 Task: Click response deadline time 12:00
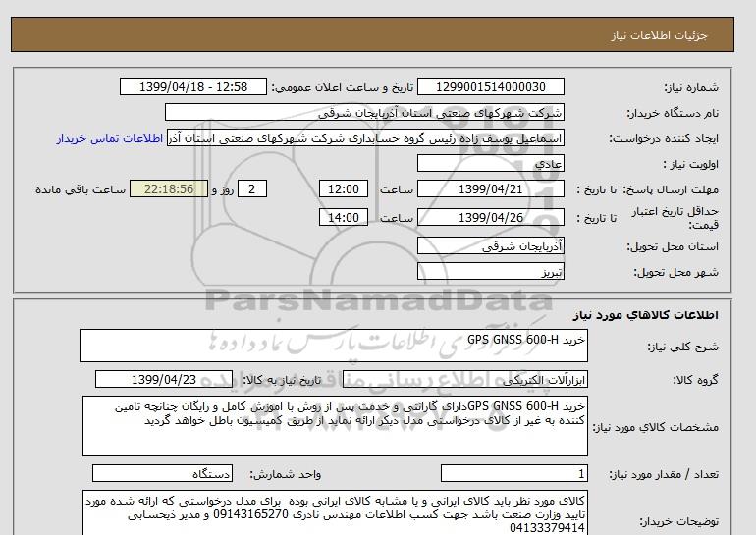tap(344, 188)
